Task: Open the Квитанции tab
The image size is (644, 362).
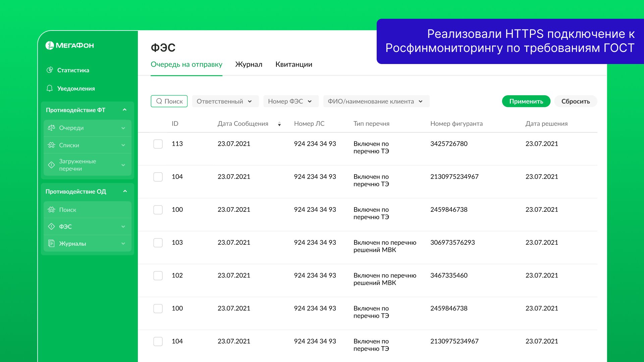Action: (293, 64)
